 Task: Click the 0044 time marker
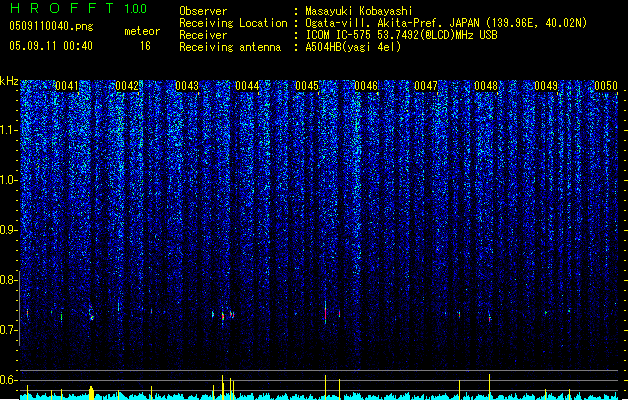pyautogui.click(x=247, y=86)
